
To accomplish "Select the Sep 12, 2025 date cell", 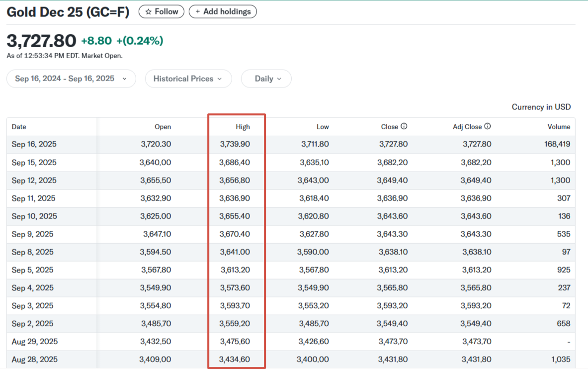I will [x=34, y=181].
